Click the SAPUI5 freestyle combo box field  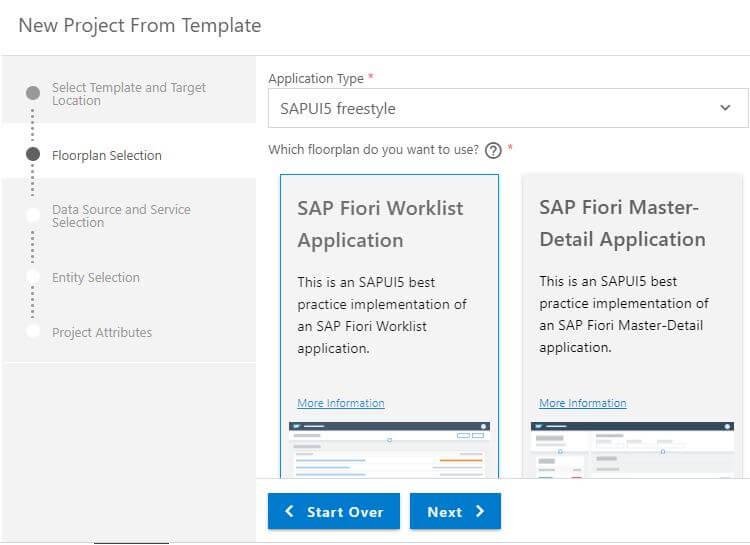coord(508,108)
